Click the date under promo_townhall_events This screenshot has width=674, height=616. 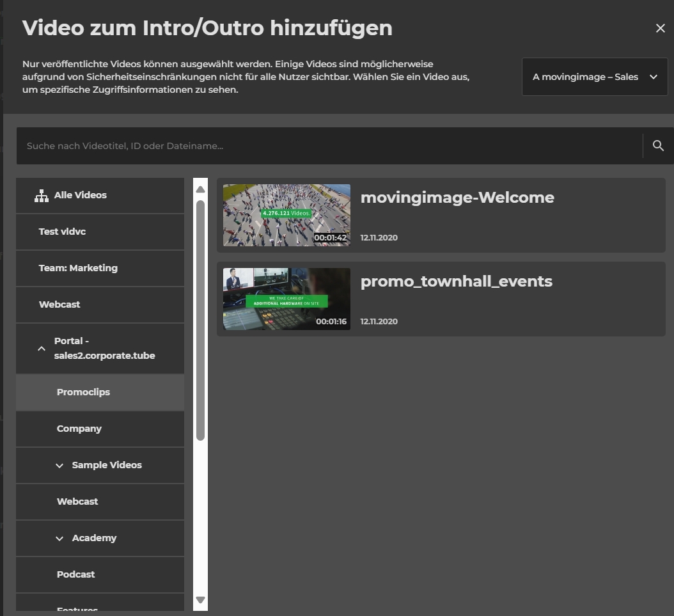point(379,322)
